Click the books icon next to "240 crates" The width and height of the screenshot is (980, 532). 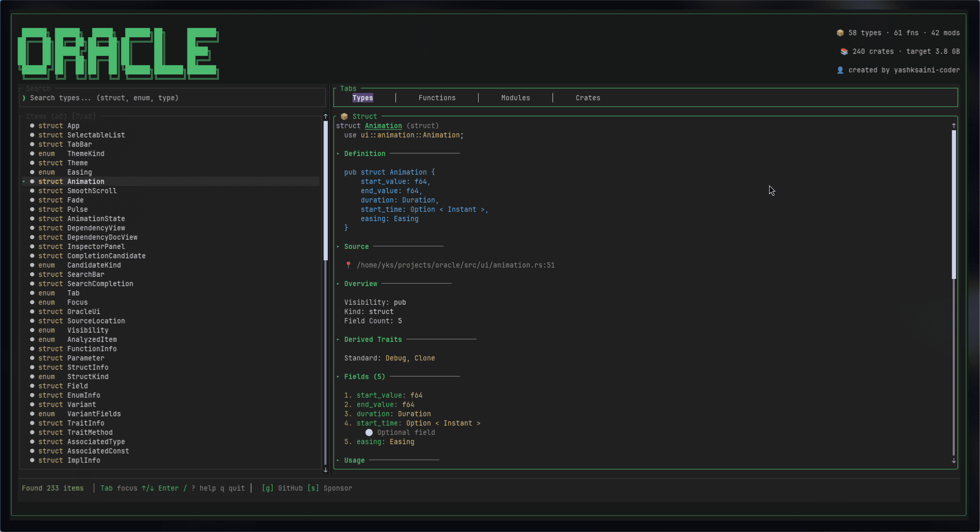pos(844,51)
